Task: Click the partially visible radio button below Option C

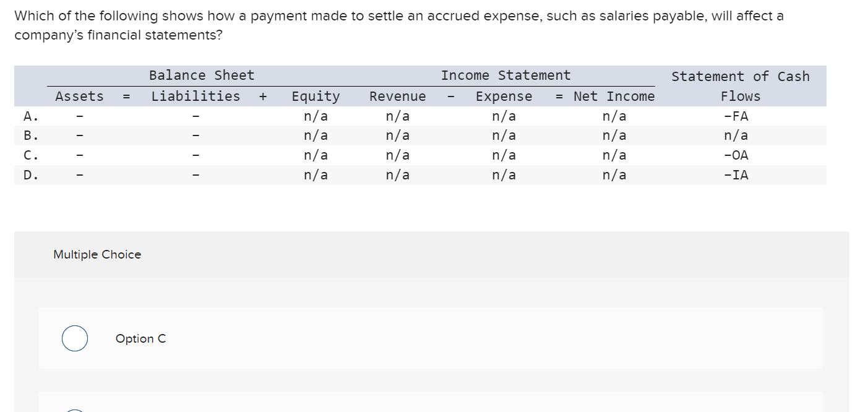Action: click(x=75, y=409)
